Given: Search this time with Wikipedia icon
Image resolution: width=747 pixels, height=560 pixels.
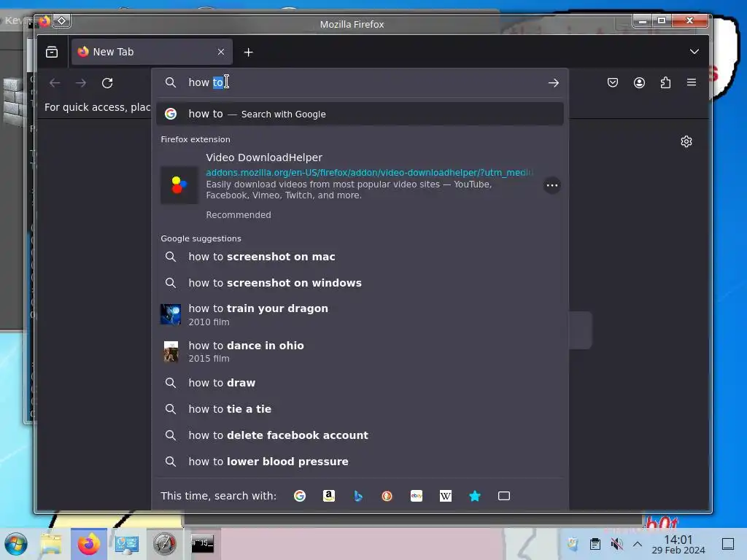Looking at the screenshot, I should coord(446,496).
